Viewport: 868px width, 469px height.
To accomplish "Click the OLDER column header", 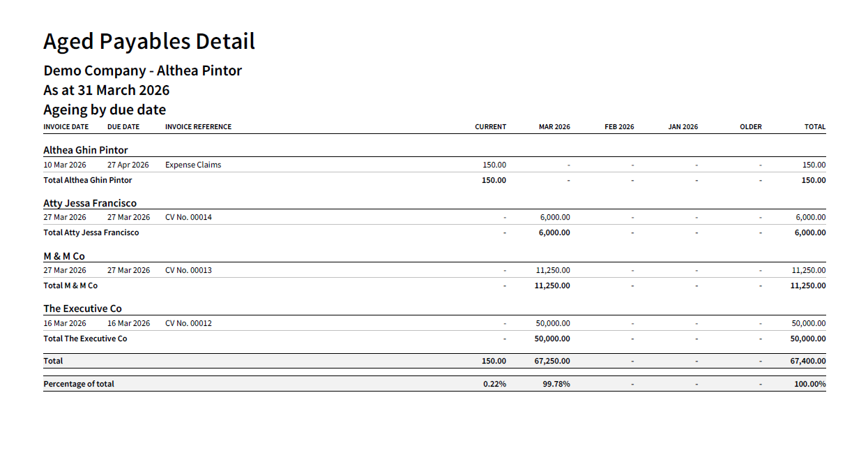I will pyautogui.click(x=751, y=127).
